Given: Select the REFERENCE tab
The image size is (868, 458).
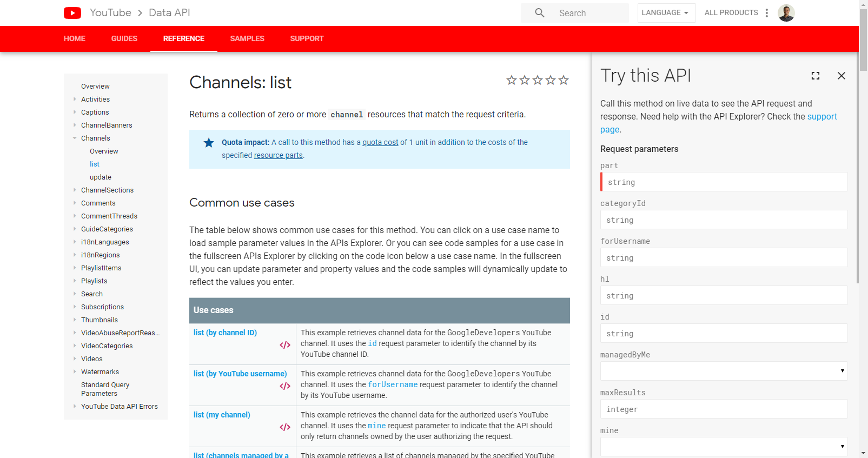Looking at the screenshot, I should 184,38.
